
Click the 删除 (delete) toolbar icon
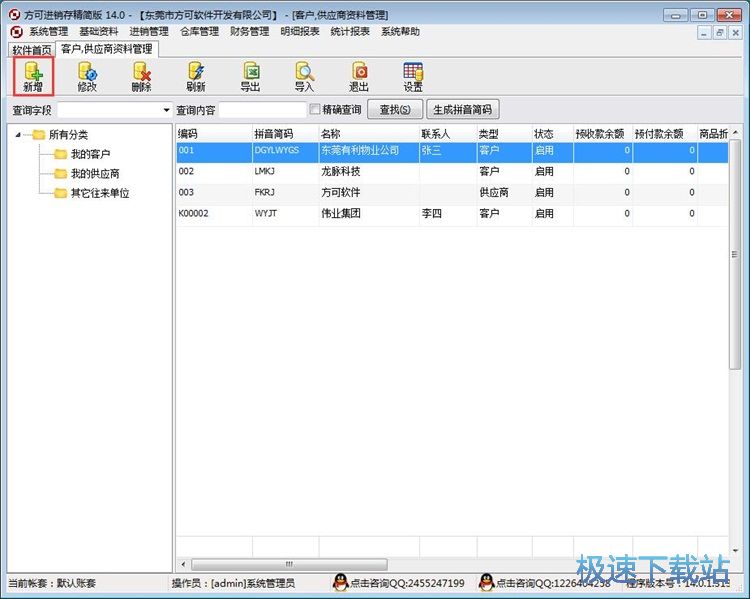tap(142, 77)
